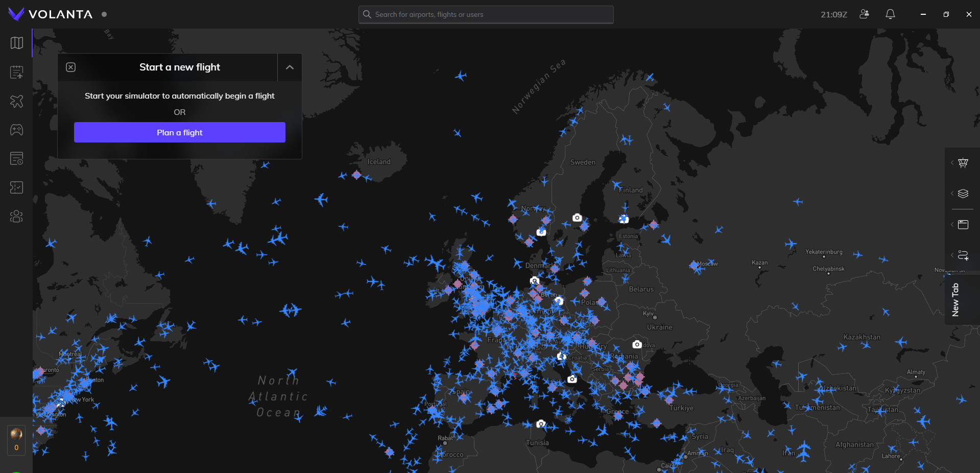This screenshot has width=980, height=473.
Task: Click the notifications bell icon
Action: pyautogui.click(x=890, y=14)
